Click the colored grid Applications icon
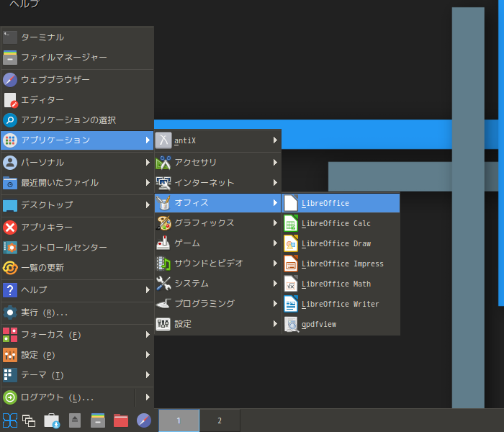This screenshot has height=432, width=504. 10,140
